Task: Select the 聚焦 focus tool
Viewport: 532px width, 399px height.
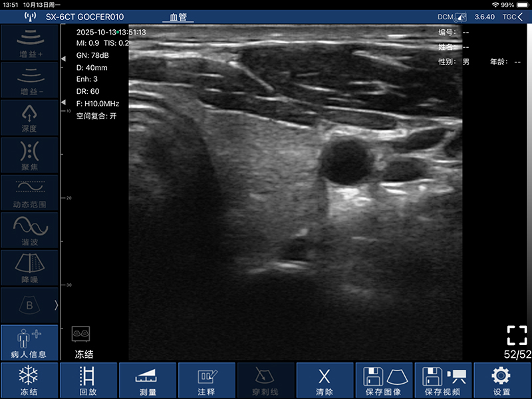Action: point(29,155)
